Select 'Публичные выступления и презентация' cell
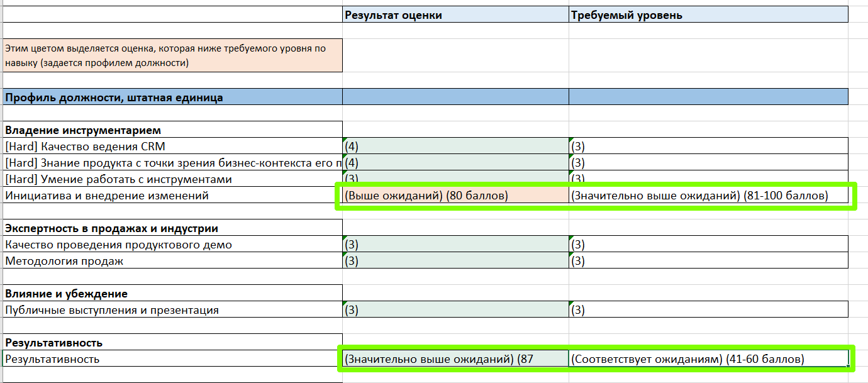Image resolution: width=868 pixels, height=383 pixels. (x=173, y=309)
